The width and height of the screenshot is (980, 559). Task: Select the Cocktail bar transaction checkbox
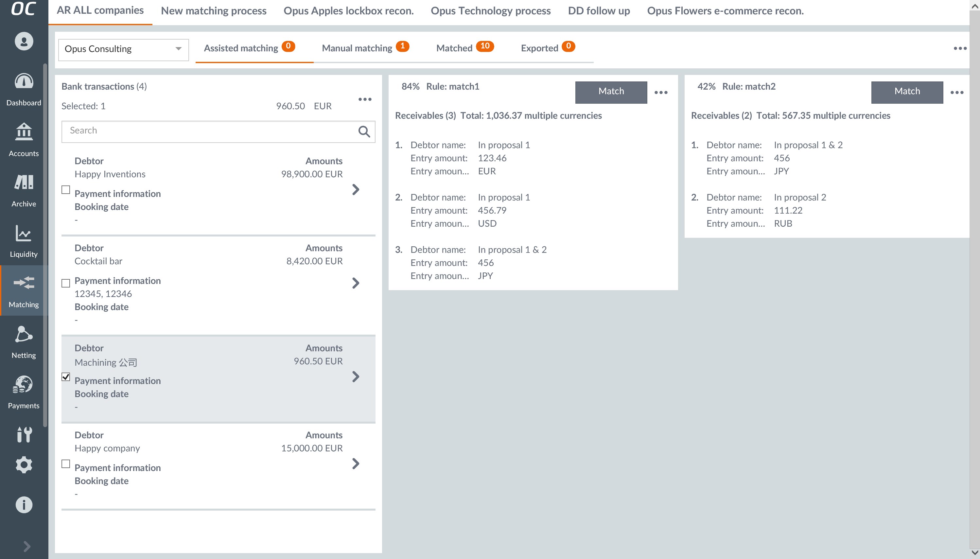66,283
